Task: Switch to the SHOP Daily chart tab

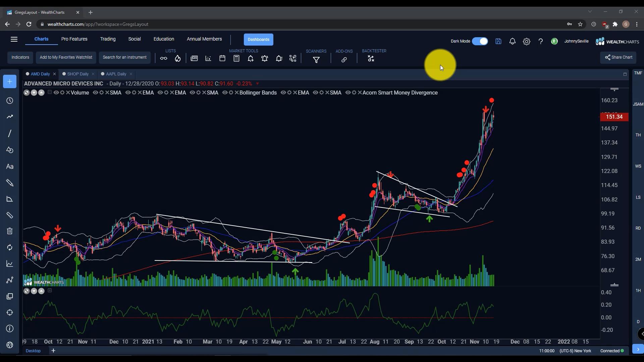Action: (78, 74)
